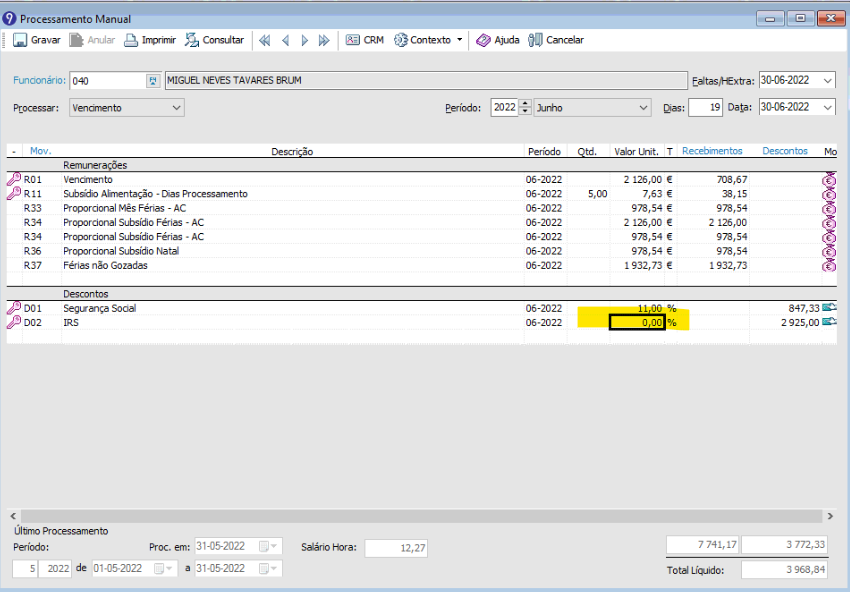Image resolution: width=850 pixels, height=592 pixels.
Task: Go to last record arrow
Action: 324,40
